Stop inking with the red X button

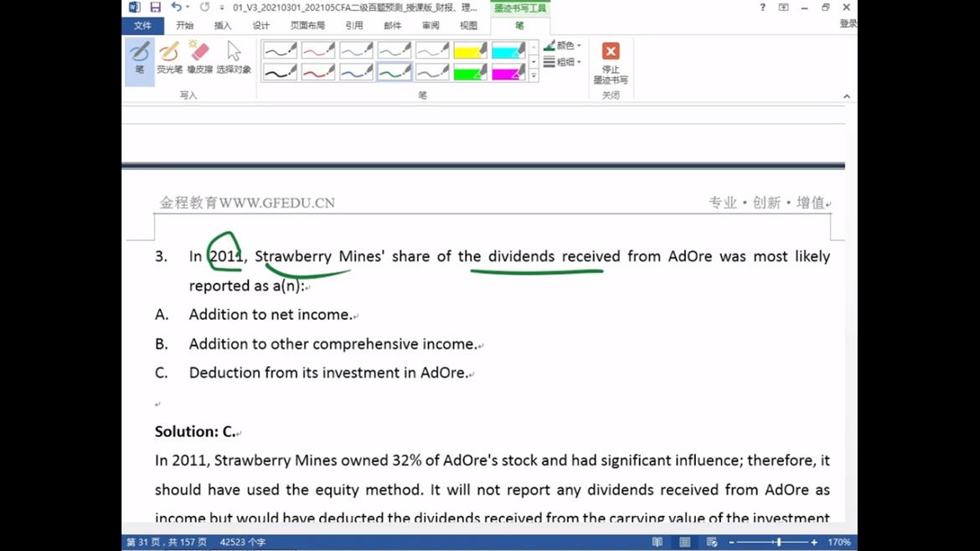611,63
